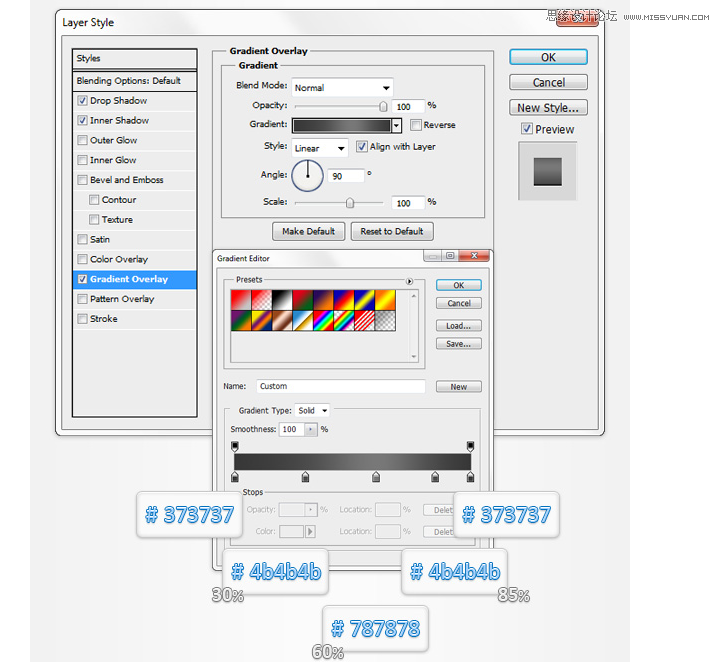Select the transparent checkerboard gradient preset
The image size is (720, 662).
click(x=385, y=320)
